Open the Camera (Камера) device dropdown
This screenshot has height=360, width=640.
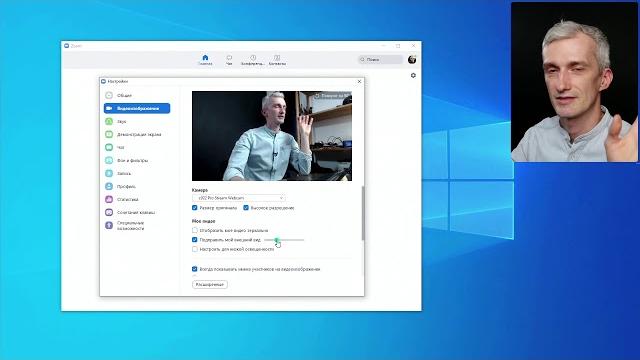point(239,198)
